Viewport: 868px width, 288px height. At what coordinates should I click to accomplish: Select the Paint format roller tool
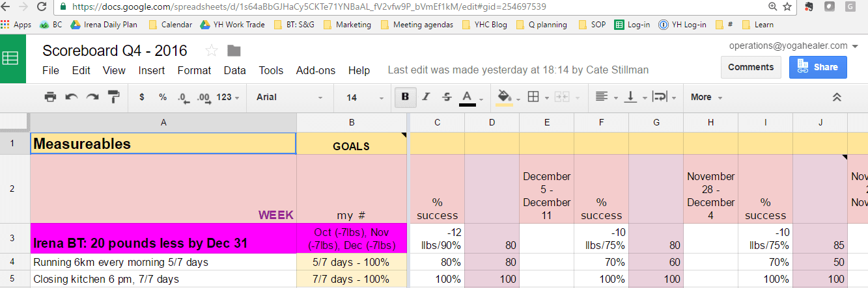coord(114,97)
